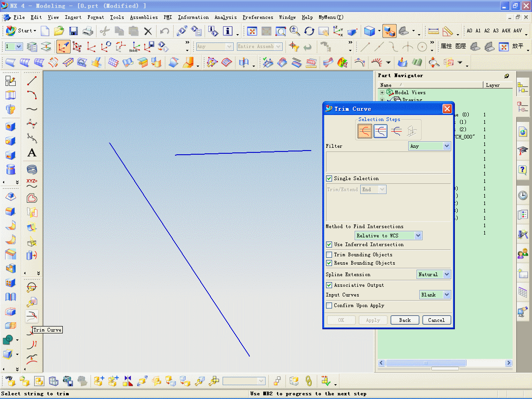Viewport: 532px width, 399px height.
Task: Click the Back button in dialog
Action: (x=405, y=320)
